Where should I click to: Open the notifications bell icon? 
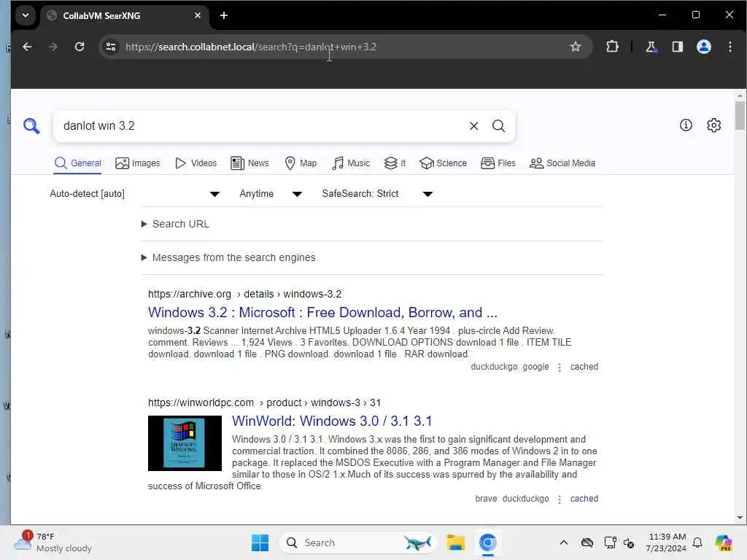point(697,542)
